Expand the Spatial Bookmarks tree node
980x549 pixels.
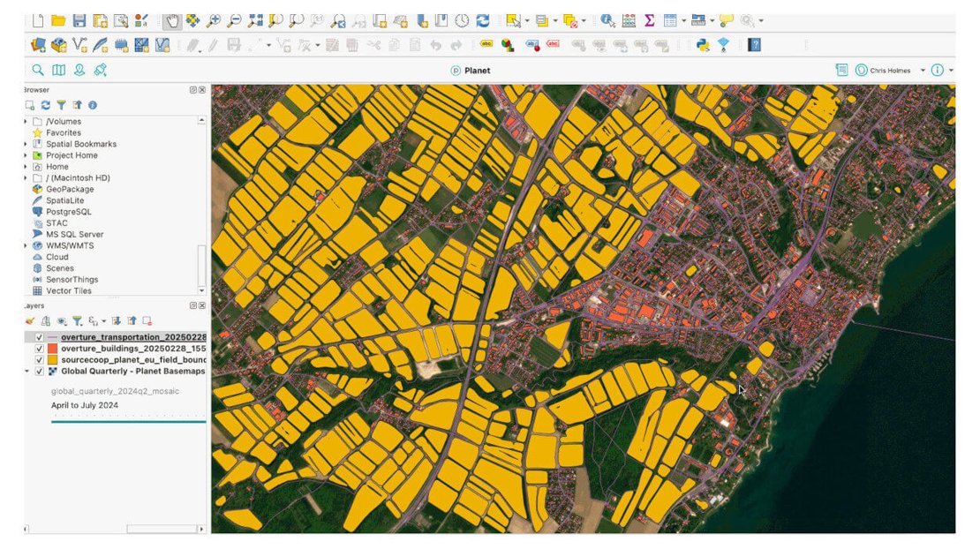[x=26, y=144]
